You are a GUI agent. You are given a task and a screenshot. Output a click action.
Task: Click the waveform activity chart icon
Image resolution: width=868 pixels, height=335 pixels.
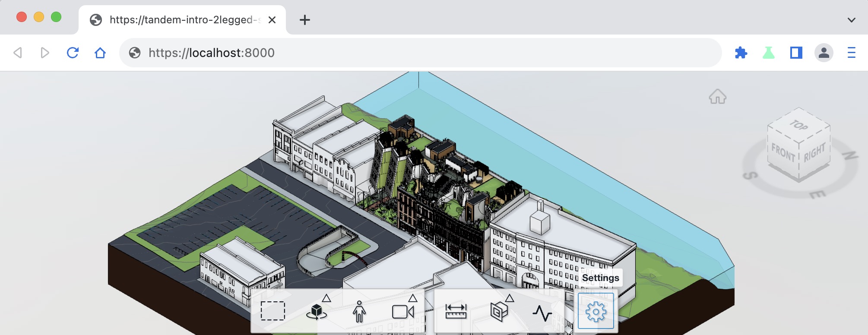click(542, 313)
